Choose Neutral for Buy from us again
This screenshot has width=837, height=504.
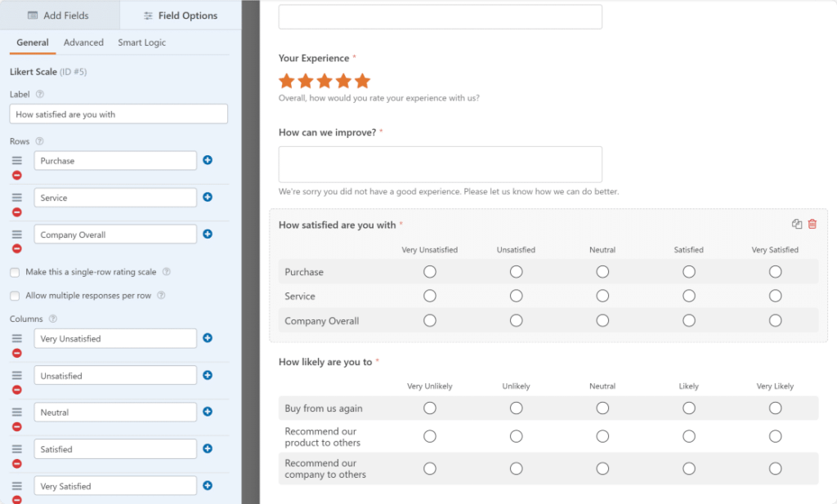point(602,408)
